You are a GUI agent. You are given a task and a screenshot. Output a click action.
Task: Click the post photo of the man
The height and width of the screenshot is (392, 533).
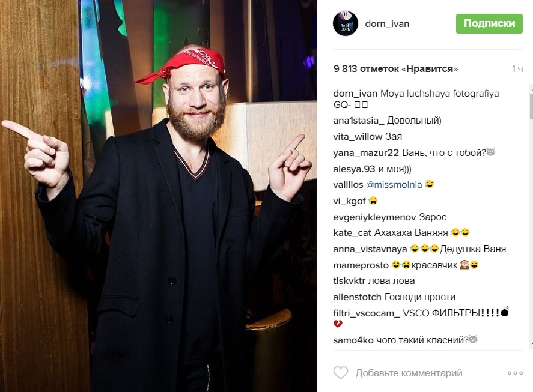[x=159, y=196]
